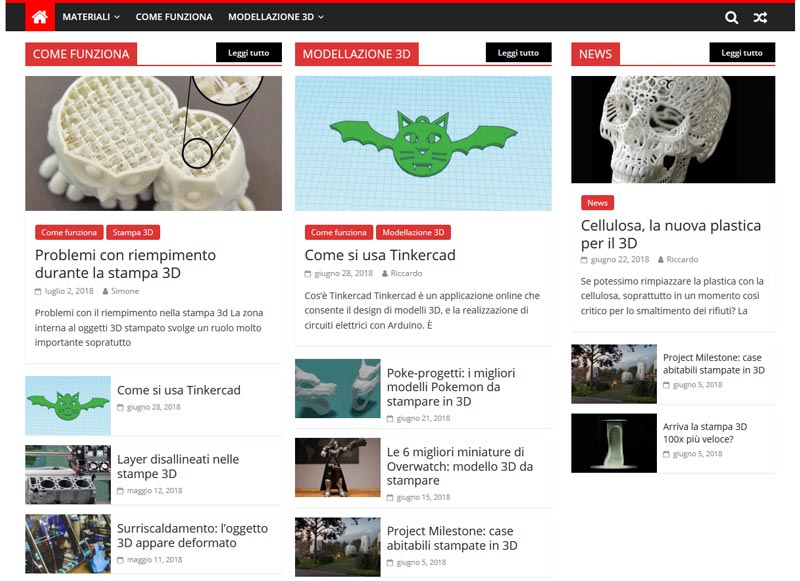Image resolution: width=800 pixels, height=581 pixels.
Task: Expand the Modellazione 3D dropdown menu
Action: pos(275,17)
